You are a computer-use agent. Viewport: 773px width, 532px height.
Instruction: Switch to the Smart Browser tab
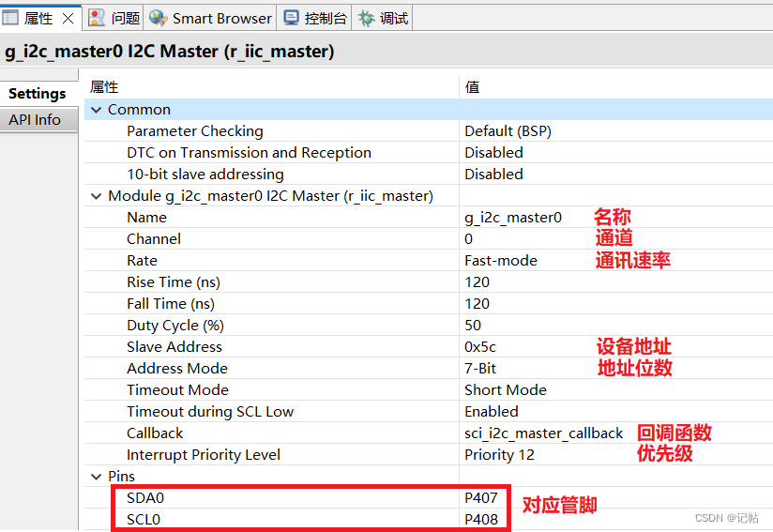[x=210, y=18]
